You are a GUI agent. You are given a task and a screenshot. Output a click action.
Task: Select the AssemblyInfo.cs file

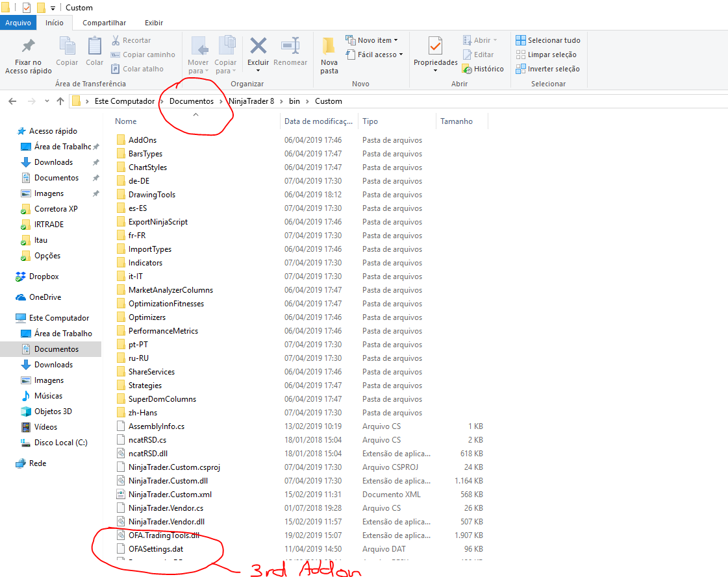pyautogui.click(x=156, y=426)
